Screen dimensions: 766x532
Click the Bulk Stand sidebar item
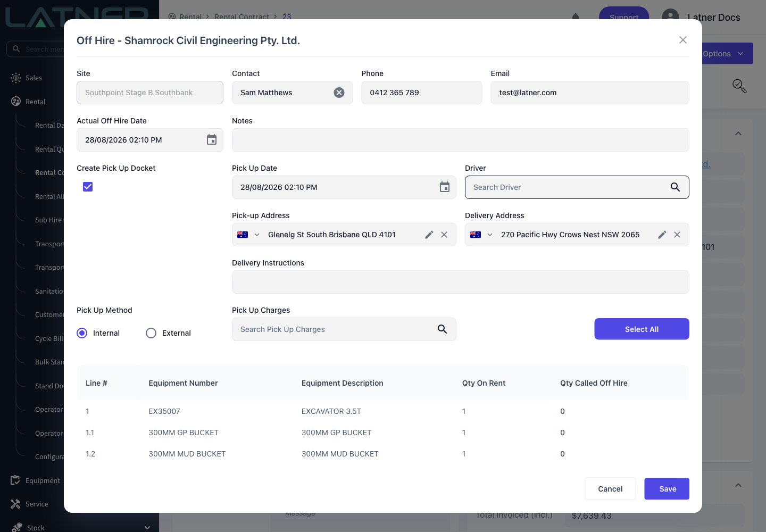coord(49,362)
